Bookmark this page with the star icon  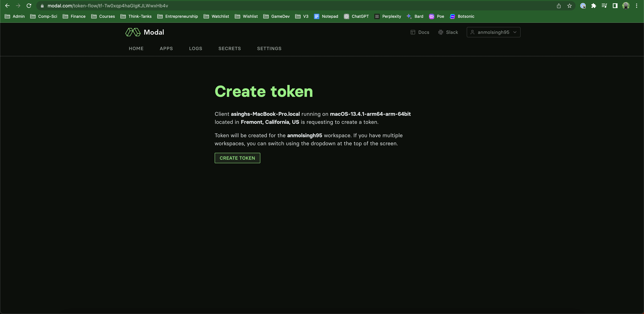[570, 6]
